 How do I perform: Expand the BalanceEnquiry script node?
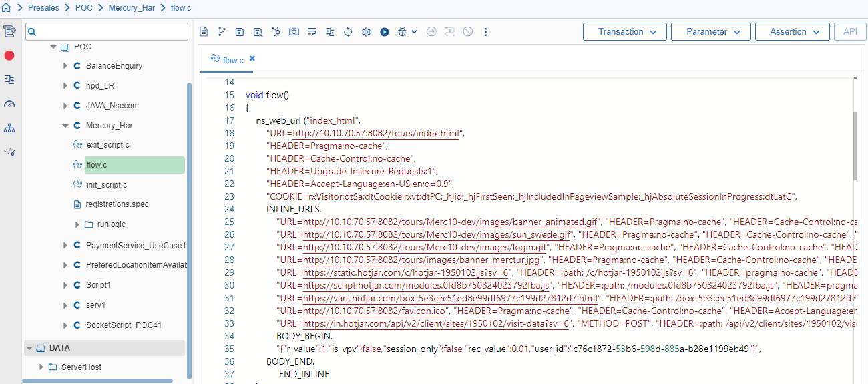point(65,66)
